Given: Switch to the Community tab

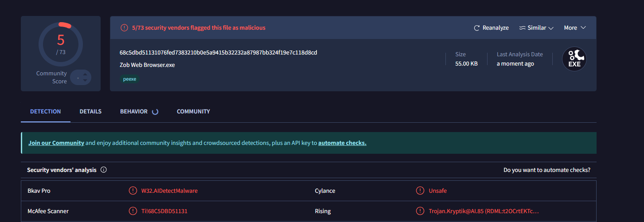Looking at the screenshot, I should 193,112.
